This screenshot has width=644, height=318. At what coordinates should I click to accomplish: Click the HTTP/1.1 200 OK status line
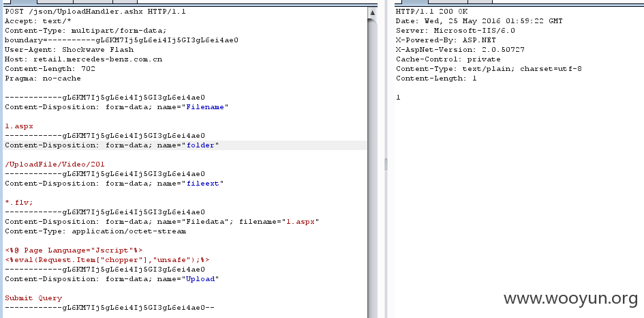coord(431,12)
